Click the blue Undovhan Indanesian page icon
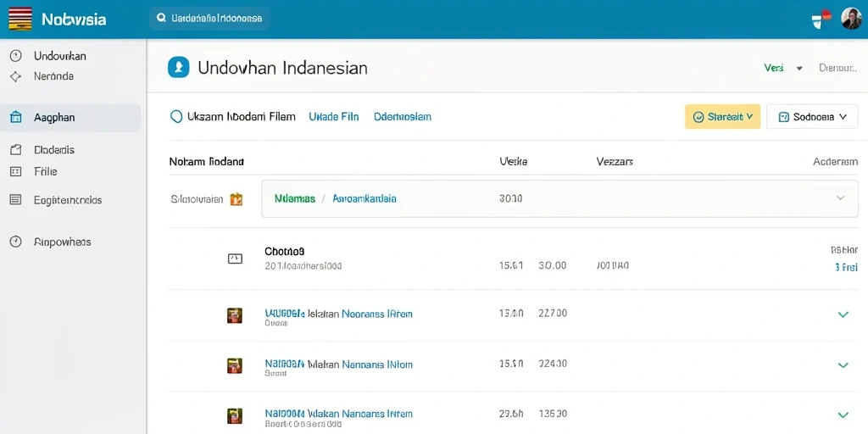 tap(178, 68)
